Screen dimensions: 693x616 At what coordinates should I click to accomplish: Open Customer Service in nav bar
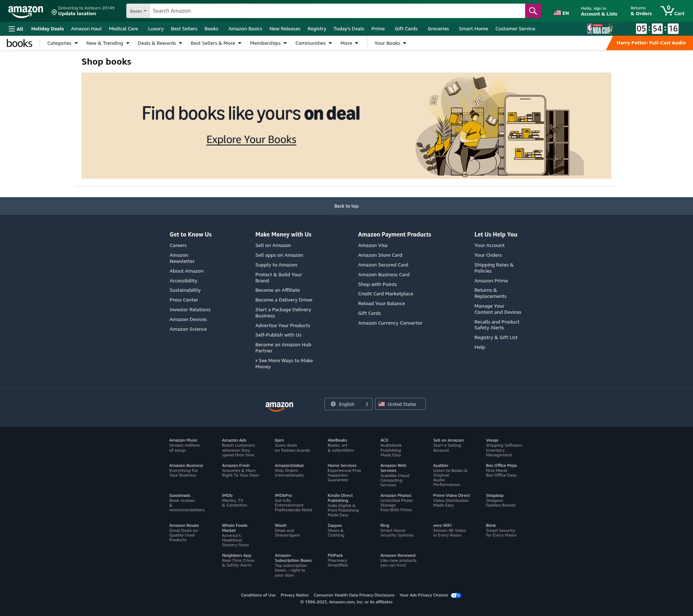click(515, 29)
